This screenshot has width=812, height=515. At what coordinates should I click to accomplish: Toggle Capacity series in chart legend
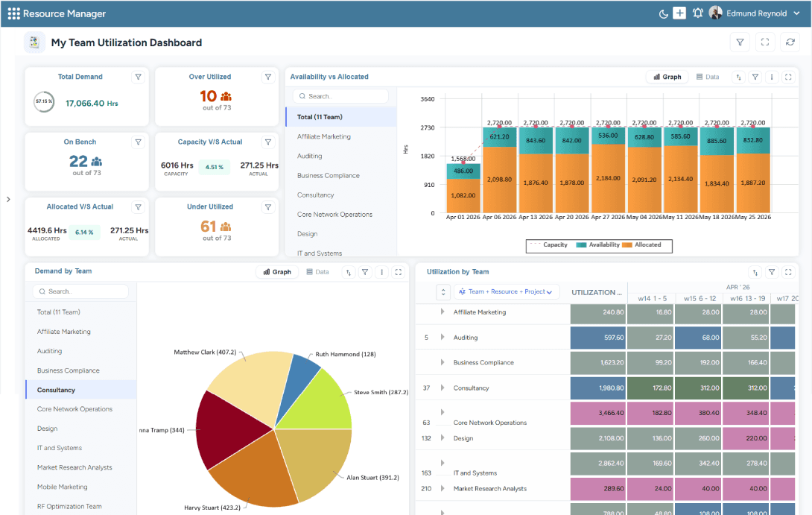coord(549,244)
